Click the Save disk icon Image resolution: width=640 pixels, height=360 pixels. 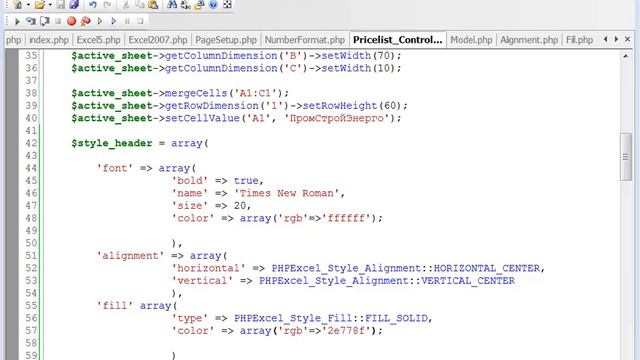coord(61,5)
